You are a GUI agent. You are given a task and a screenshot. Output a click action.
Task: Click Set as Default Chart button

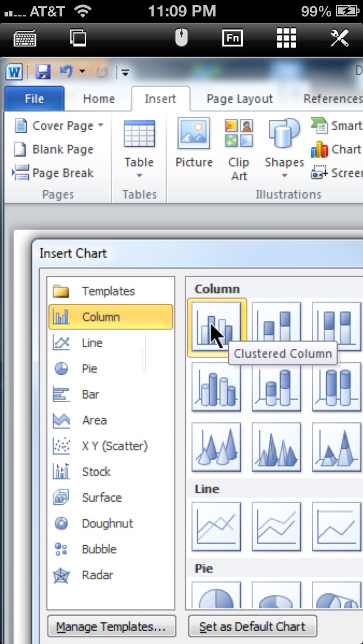(252, 627)
